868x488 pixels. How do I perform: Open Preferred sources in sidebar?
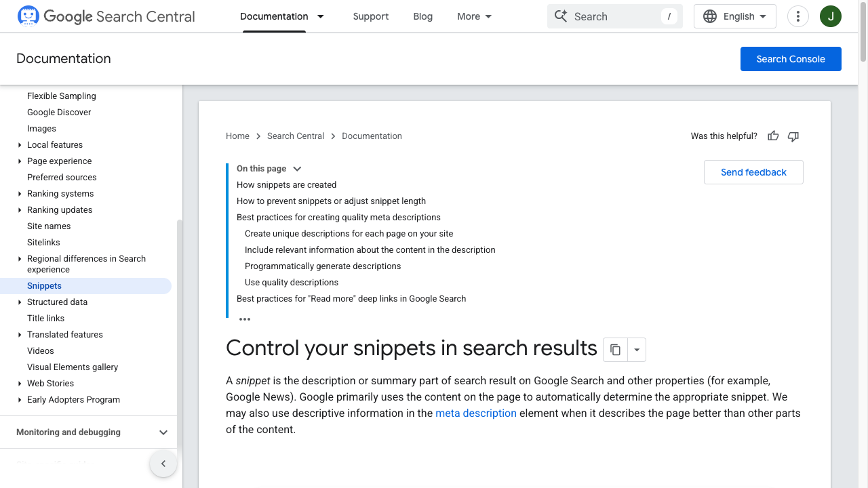pos(62,178)
